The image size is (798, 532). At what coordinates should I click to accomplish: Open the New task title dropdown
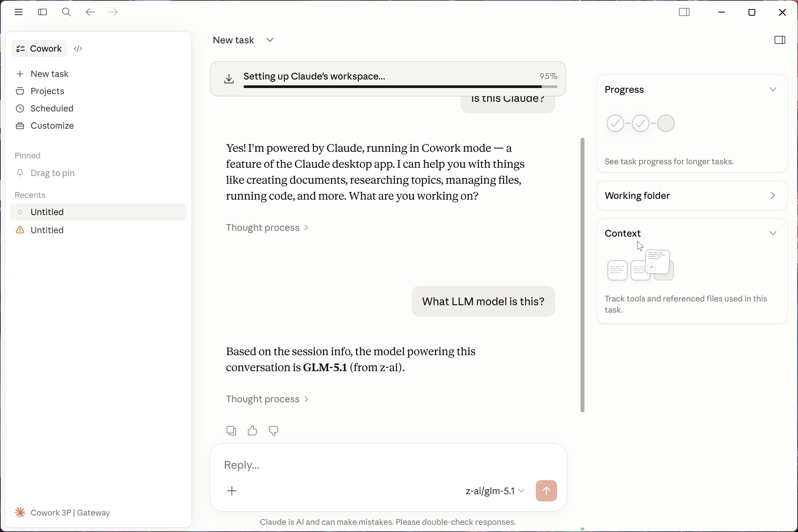tap(270, 40)
